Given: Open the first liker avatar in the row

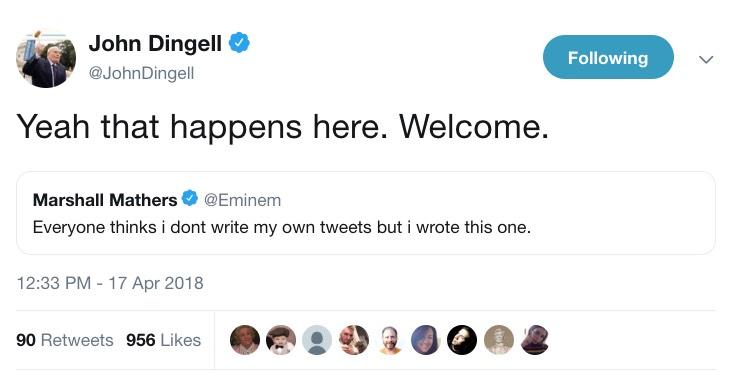Looking at the screenshot, I should point(245,340).
